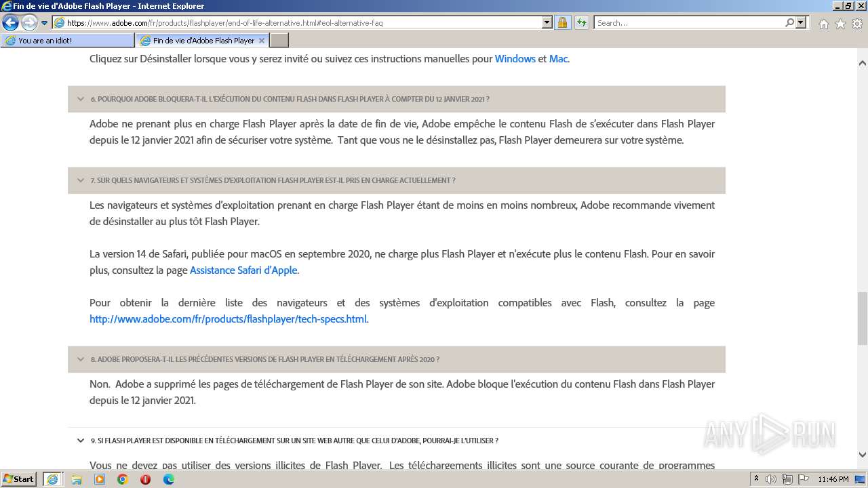Click question 7 header about supported browsers
868x488 pixels.
point(397,180)
